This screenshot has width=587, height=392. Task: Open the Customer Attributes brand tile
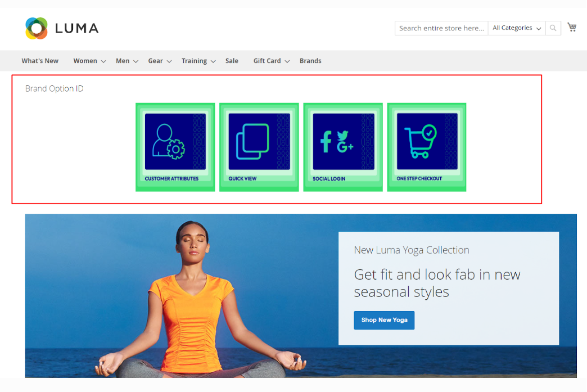[175, 147]
